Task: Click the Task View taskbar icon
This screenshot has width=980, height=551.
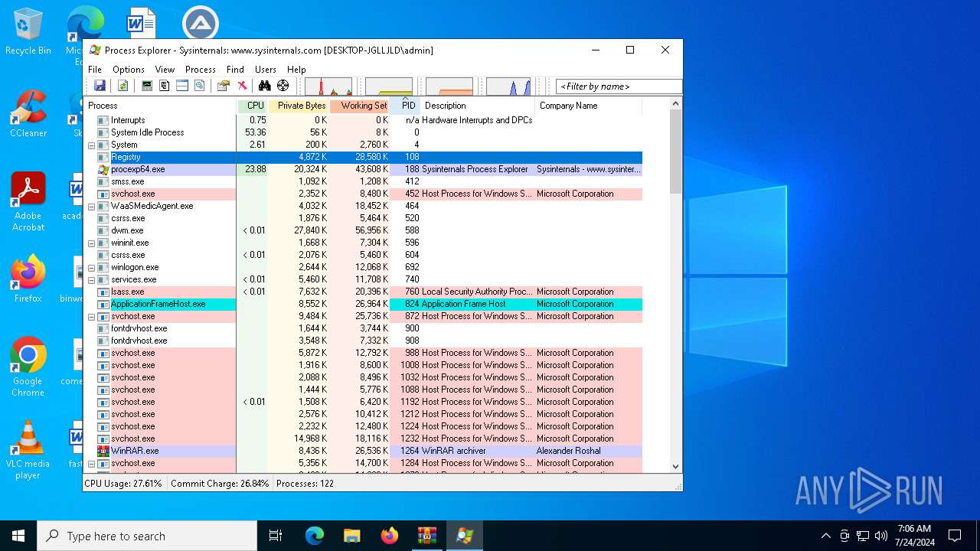Action: [276, 536]
